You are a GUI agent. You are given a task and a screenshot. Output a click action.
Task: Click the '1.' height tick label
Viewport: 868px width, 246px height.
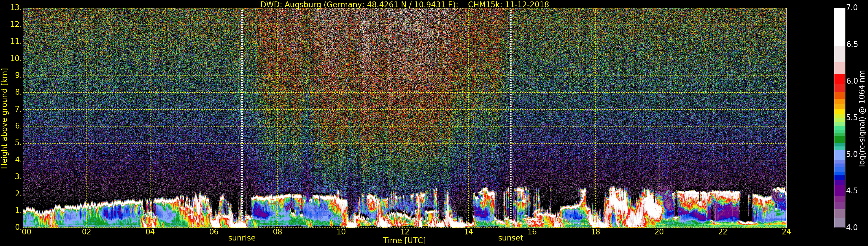[18, 210]
